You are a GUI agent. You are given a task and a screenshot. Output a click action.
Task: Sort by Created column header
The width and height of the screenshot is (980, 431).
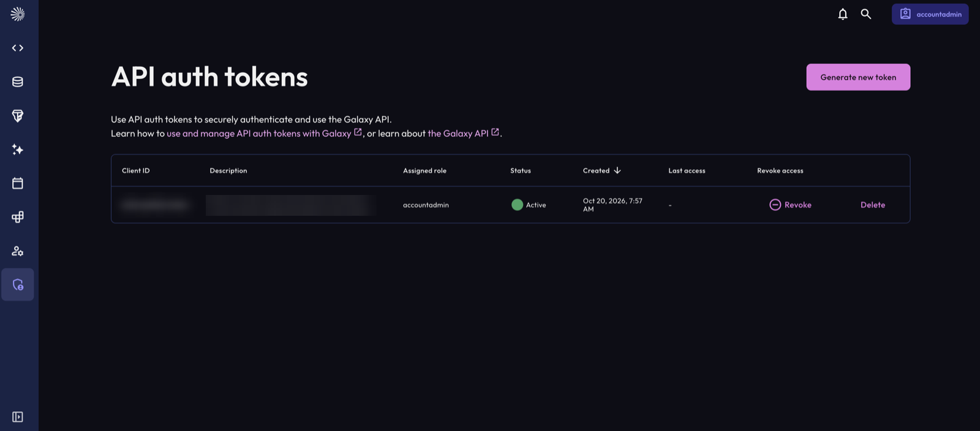(x=602, y=170)
